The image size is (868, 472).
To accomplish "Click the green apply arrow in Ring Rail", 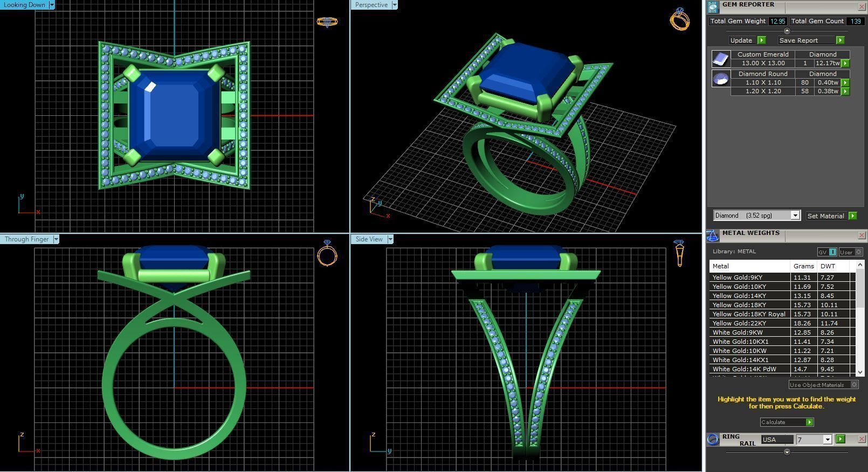I will pyautogui.click(x=841, y=440).
